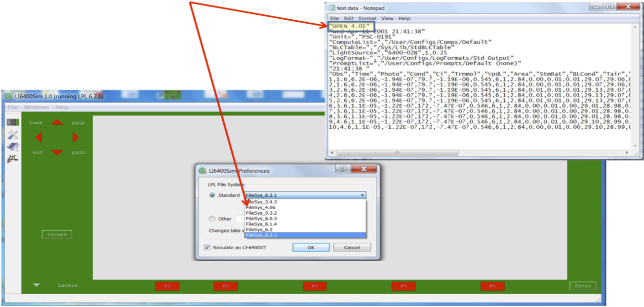Confirm Preferences with OK
Image resolution: width=644 pixels, height=307 pixels.
(x=311, y=247)
